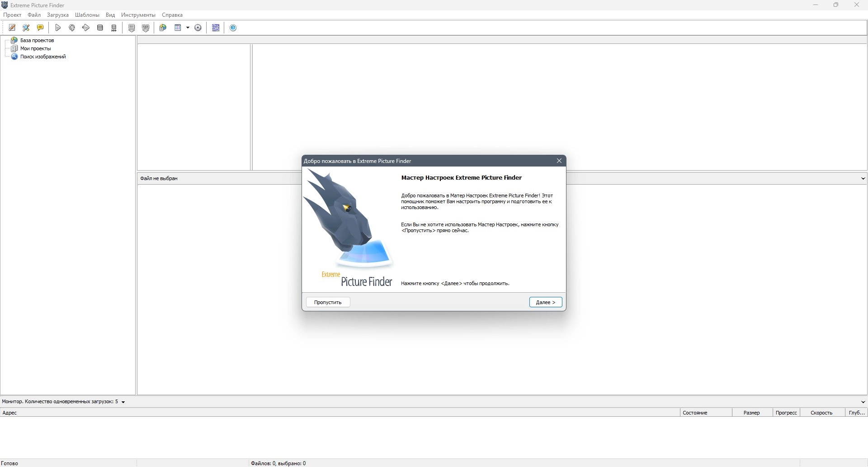Click the blue sliders panel toolbar icon
The height and width of the screenshot is (467, 868).
tap(216, 28)
